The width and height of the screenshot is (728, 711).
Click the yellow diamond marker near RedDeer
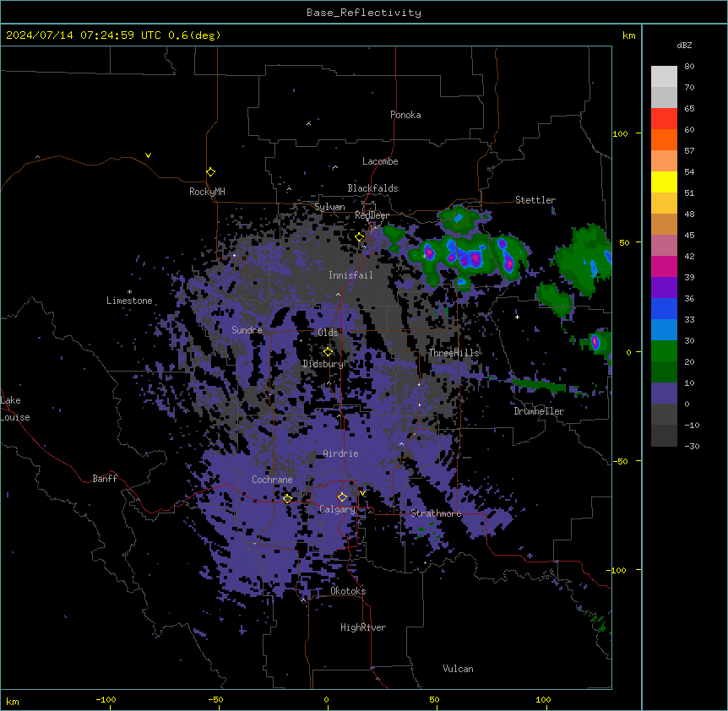(360, 237)
